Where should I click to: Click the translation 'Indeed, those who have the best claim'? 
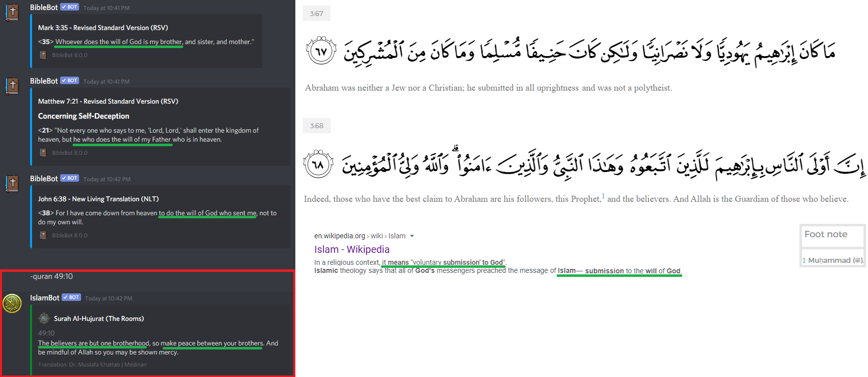coord(576,199)
